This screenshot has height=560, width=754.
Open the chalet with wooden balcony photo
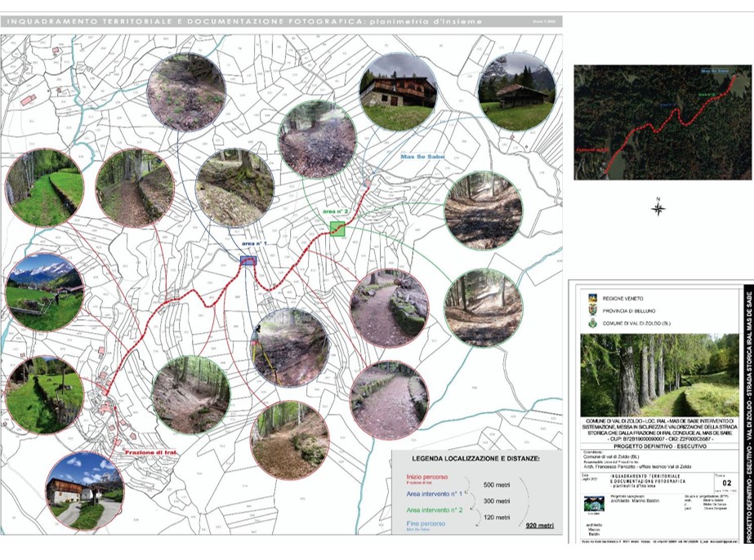click(397, 91)
